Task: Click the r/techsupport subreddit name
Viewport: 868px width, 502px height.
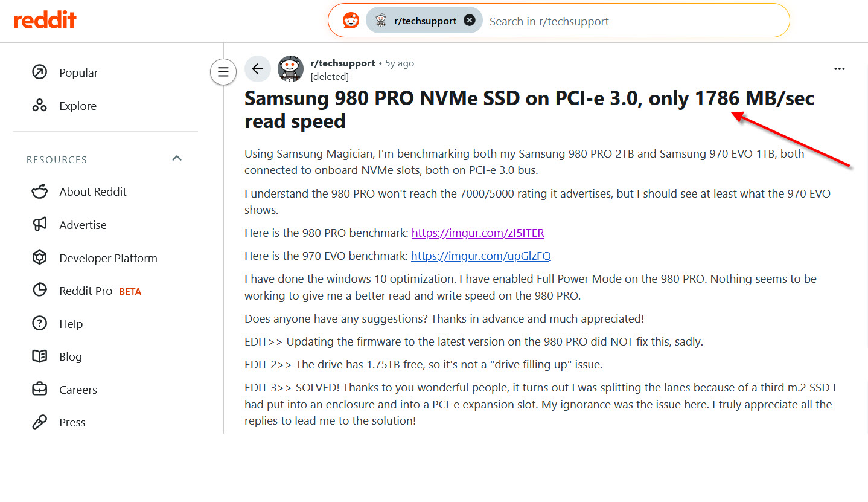Action: tap(342, 63)
